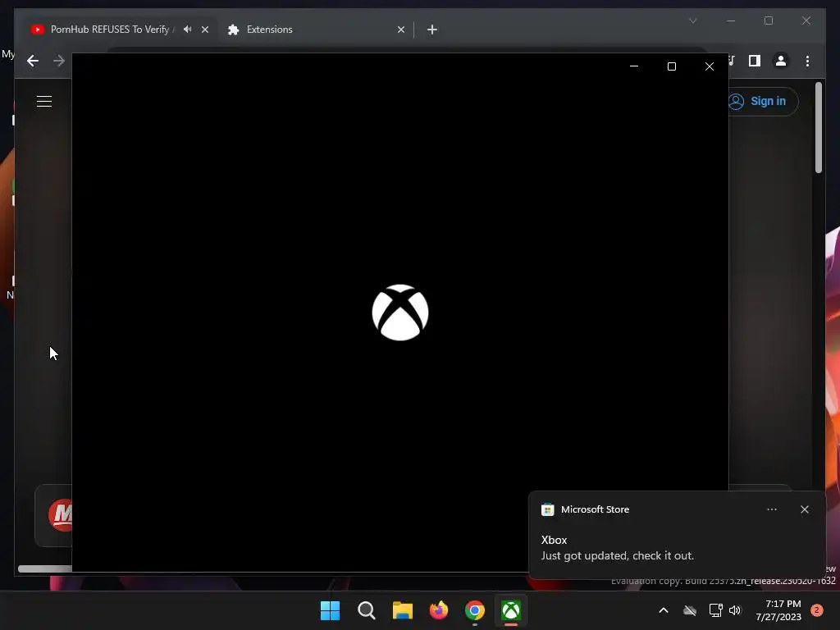The image size is (840, 630).
Task: Open Windows taskbar Search
Action: coord(367,610)
